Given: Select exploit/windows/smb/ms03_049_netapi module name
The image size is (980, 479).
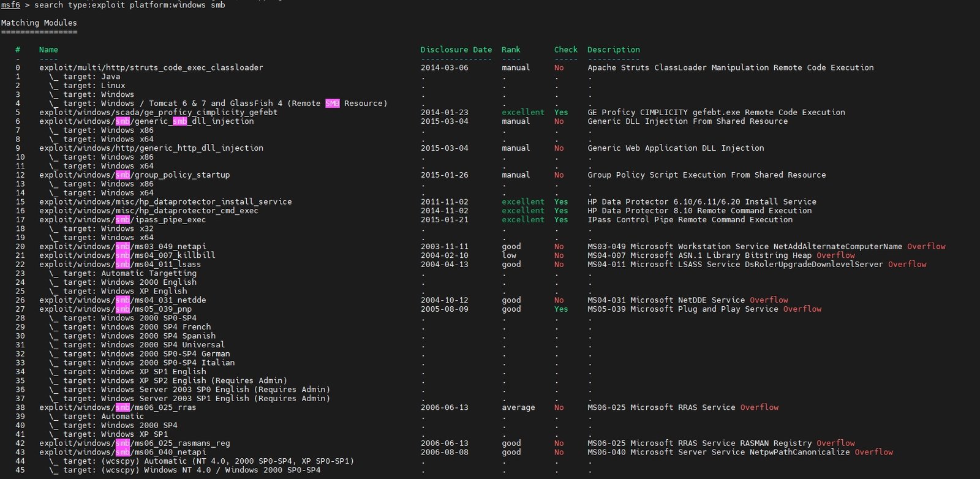Looking at the screenshot, I should tap(123, 246).
